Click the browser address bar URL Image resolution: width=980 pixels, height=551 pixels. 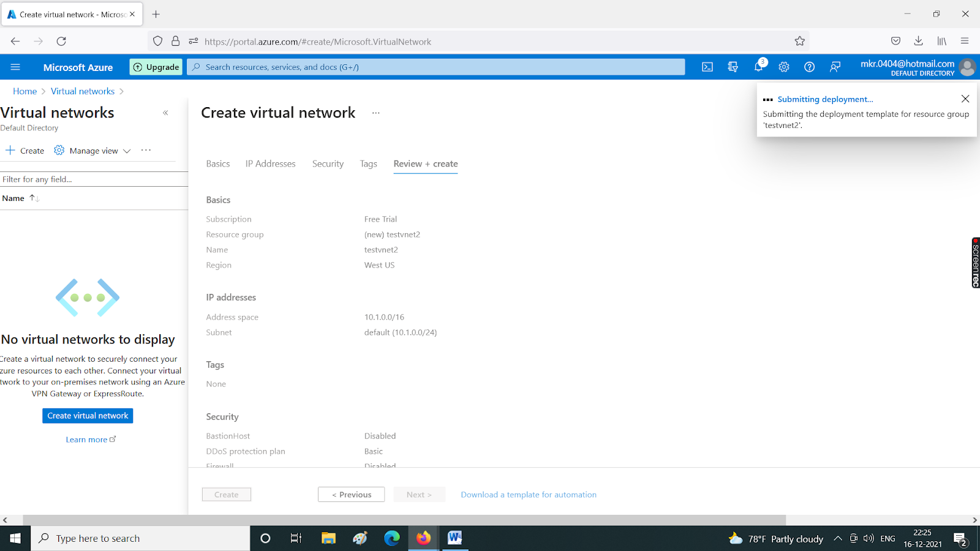point(318,42)
